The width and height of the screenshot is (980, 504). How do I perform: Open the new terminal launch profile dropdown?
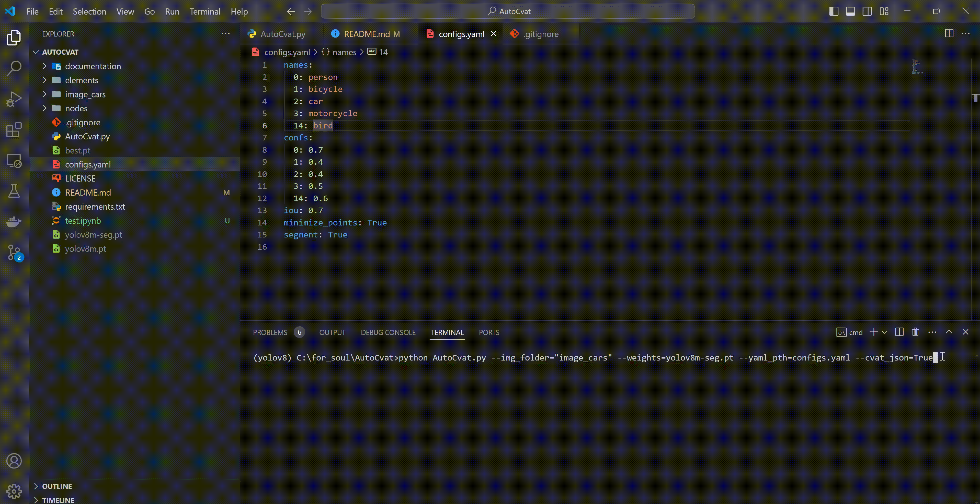(x=884, y=332)
